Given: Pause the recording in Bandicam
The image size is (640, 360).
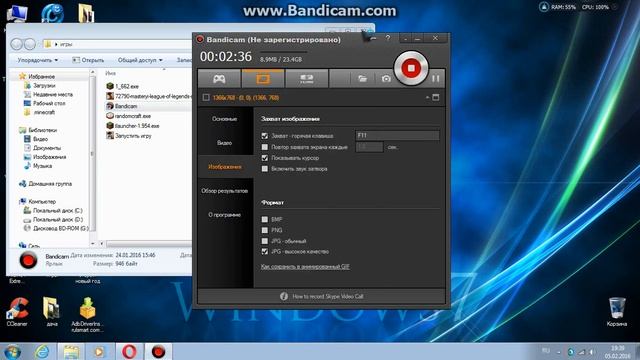Looking at the screenshot, I should [x=436, y=78].
